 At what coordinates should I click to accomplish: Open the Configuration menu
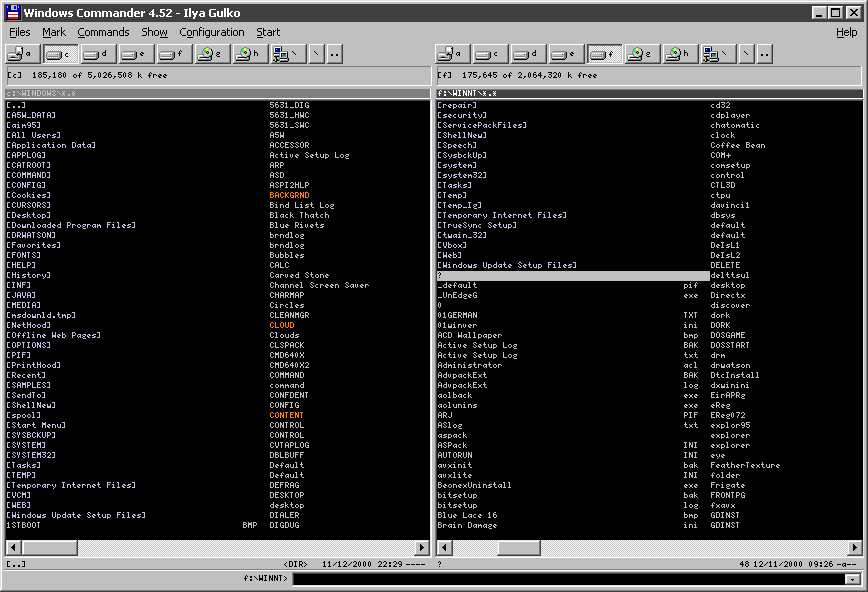click(x=211, y=32)
